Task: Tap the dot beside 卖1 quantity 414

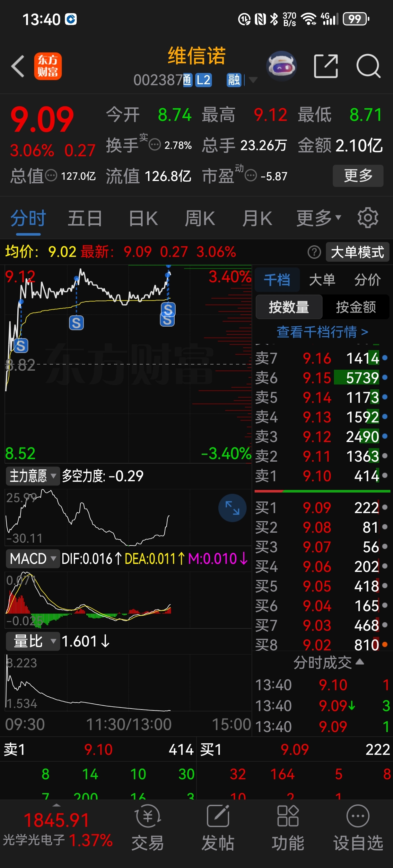Action: (x=385, y=475)
